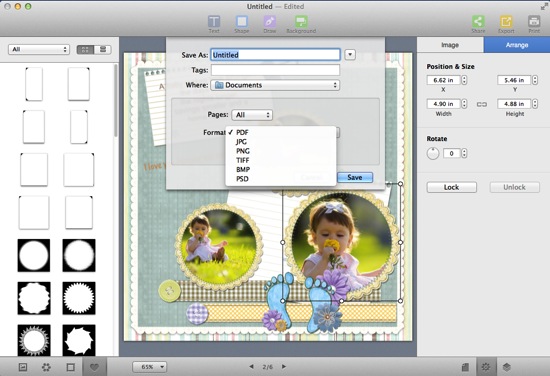Adjust the Y position stepper
This screenshot has width=550, height=376.
[535, 80]
